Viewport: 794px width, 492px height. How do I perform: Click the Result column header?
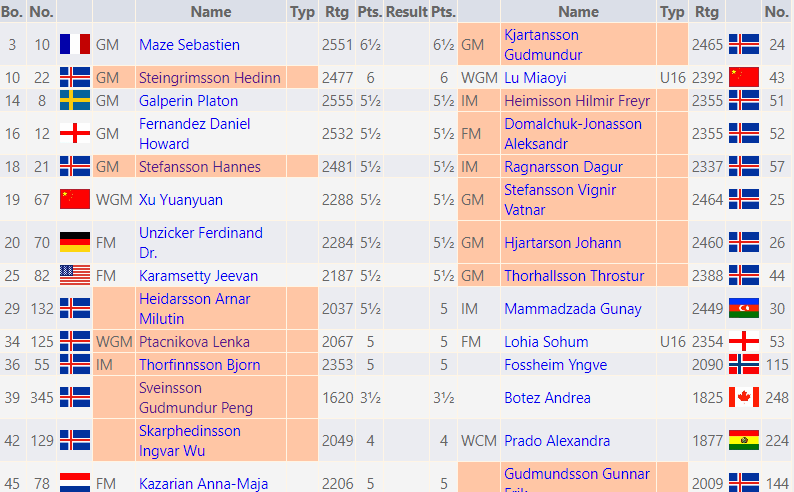406,12
